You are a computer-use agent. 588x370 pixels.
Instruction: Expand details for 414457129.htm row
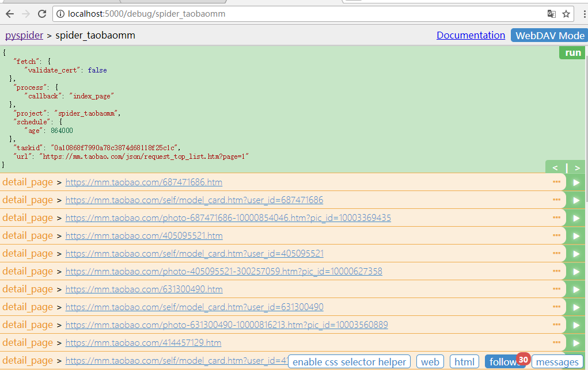point(556,342)
